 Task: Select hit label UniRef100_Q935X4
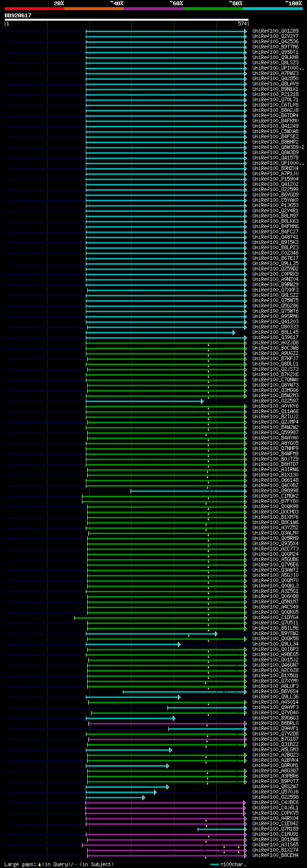(275, 544)
